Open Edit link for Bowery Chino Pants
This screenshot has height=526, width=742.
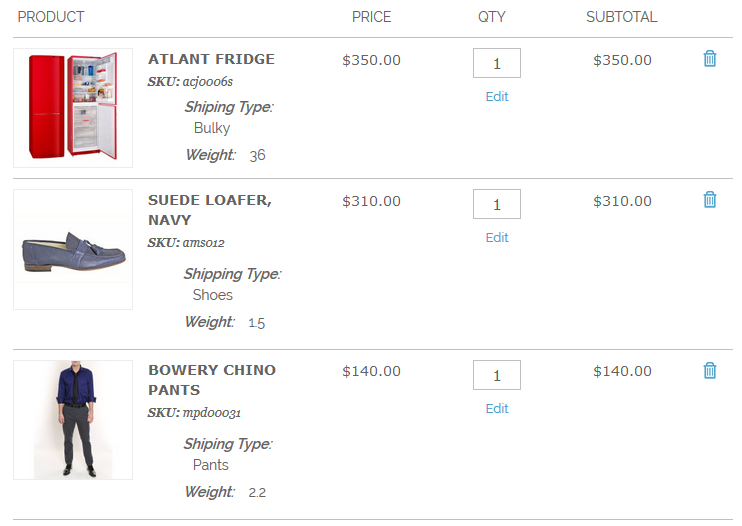(497, 409)
